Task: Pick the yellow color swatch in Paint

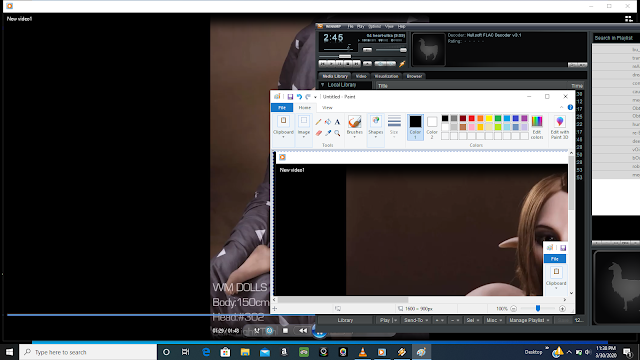Action: [x=489, y=118]
